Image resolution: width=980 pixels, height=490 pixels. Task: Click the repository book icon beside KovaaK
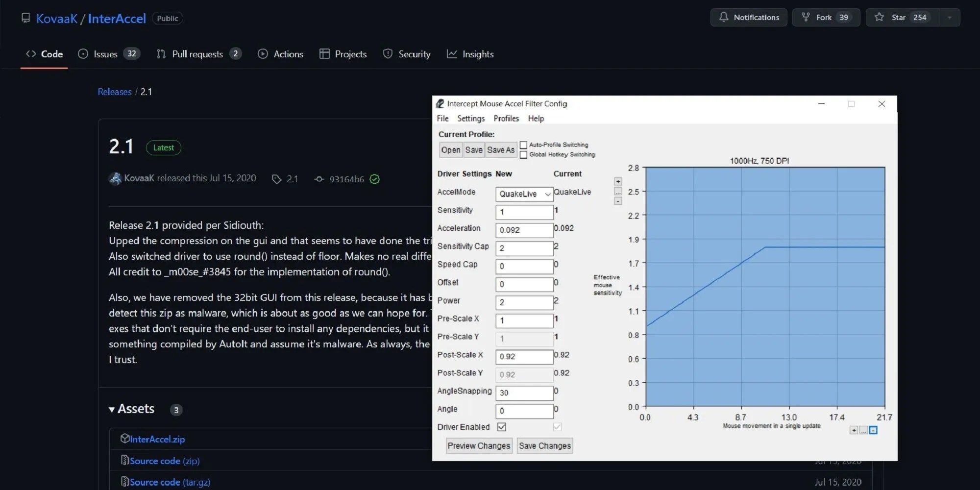[x=25, y=18]
